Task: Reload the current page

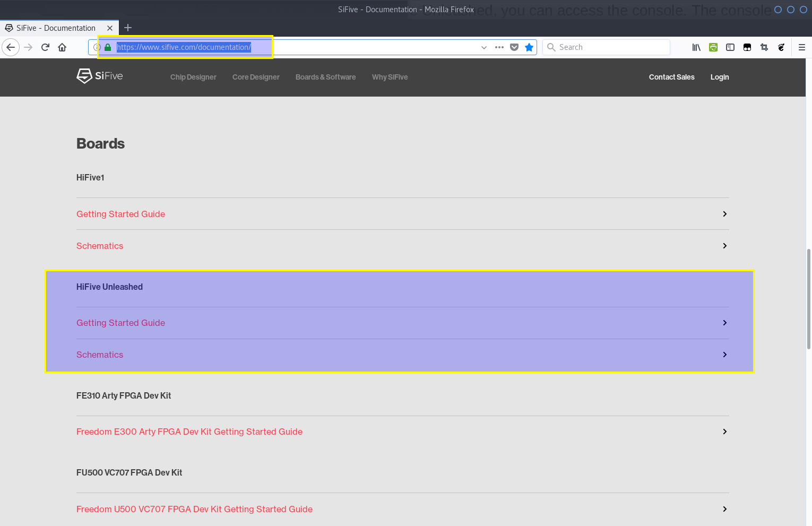Action: (x=46, y=47)
